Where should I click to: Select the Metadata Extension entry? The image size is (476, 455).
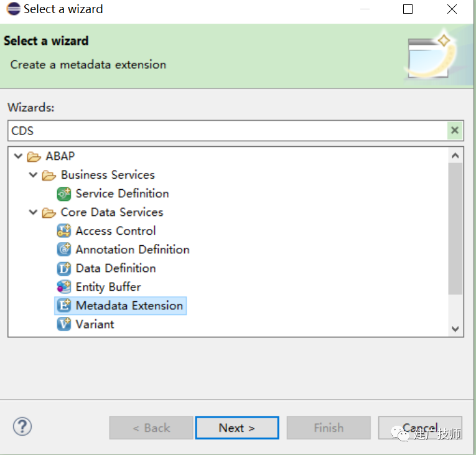[129, 306]
